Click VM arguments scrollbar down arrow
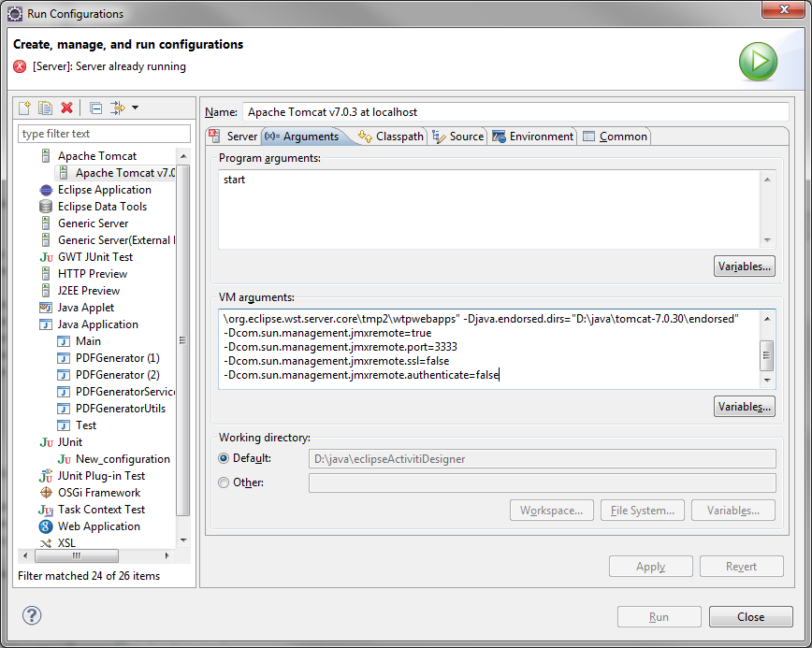The width and height of the screenshot is (812, 648). pos(767,381)
